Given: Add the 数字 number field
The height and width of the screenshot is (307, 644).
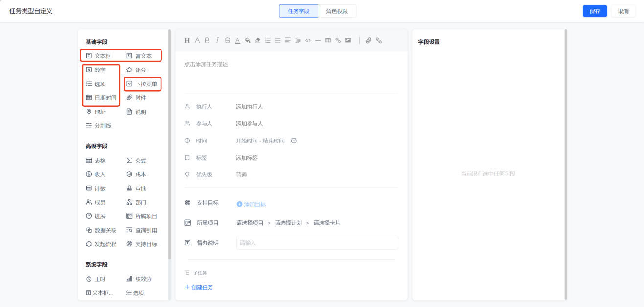Looking at the screenshot, I should (95, 70).
